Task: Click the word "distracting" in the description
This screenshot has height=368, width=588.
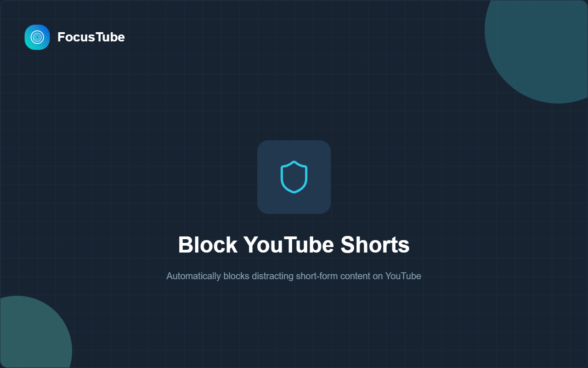Action: click(272, 276)
